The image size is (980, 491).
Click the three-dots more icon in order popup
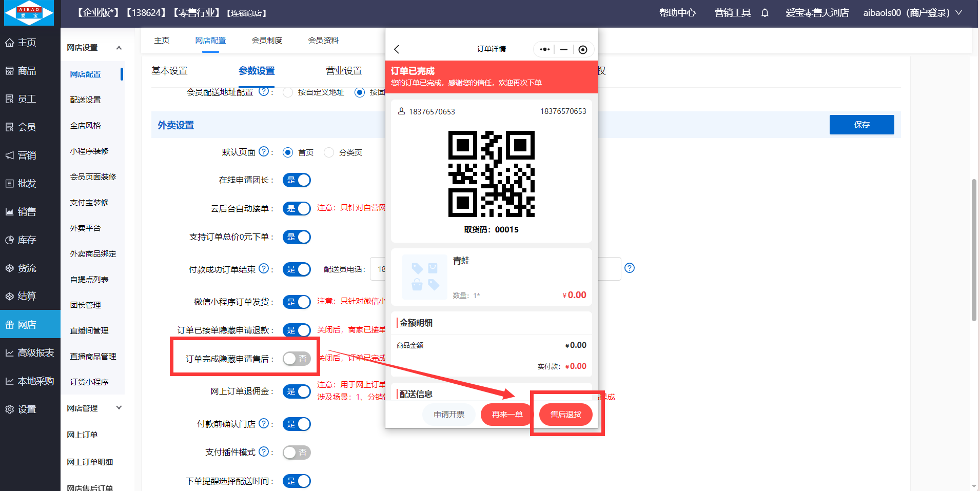pyautogui.click(x=545, y=49)
